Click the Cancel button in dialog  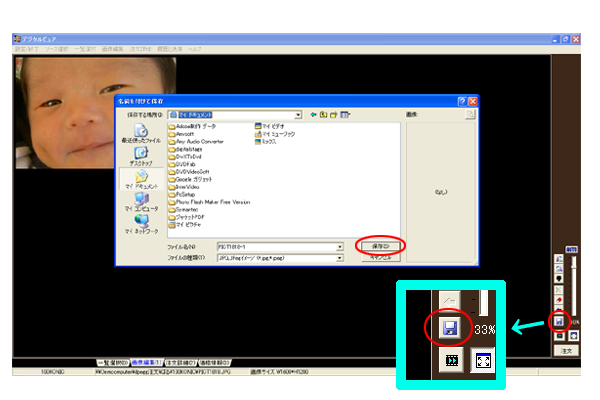(379, 257)
